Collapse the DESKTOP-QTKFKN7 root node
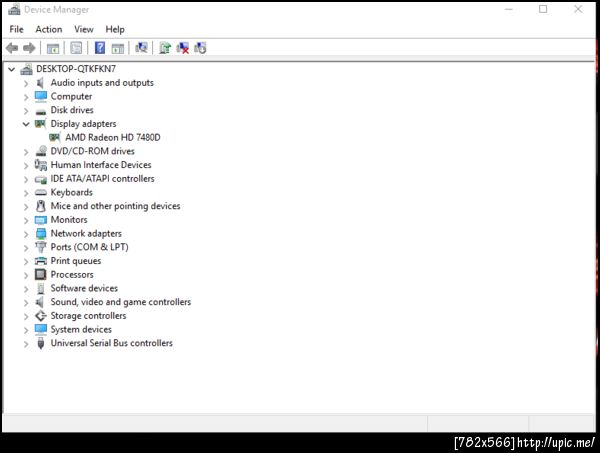The width and height of the screenshot is (600, 453). (12, 69)
